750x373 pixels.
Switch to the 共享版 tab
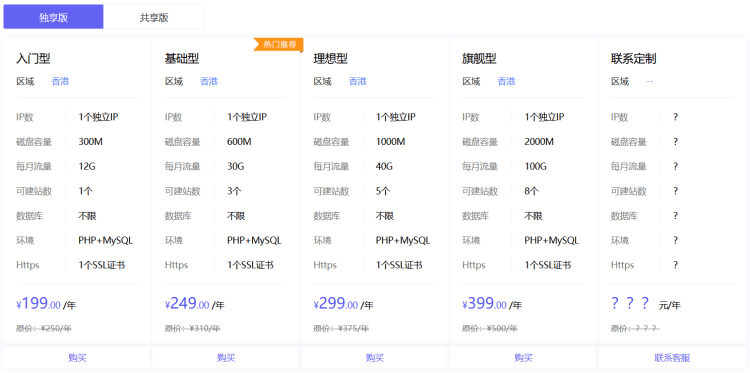(154, 17)
